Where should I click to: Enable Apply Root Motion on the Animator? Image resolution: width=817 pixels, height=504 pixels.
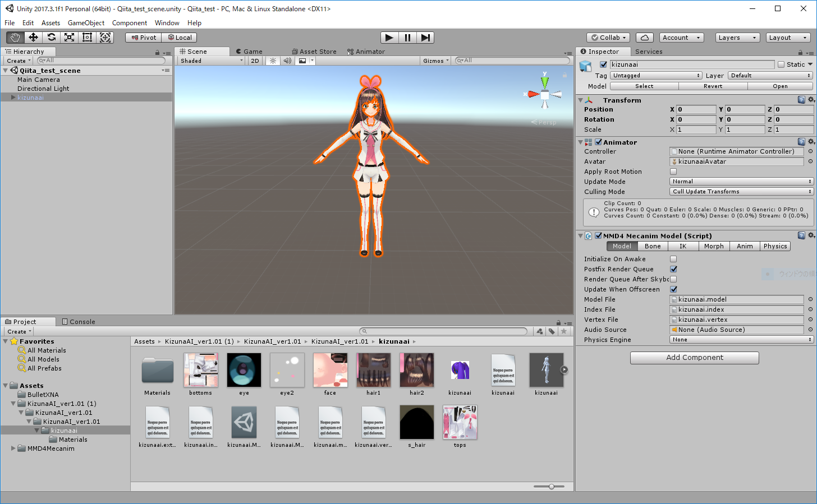[673, 171]
